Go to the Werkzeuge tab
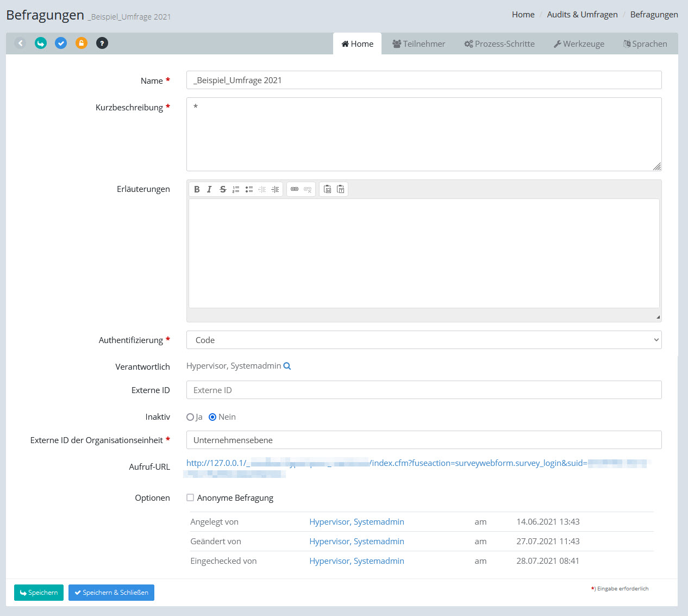The height and width of the screenshot is (616, 688). pos(579,44)
